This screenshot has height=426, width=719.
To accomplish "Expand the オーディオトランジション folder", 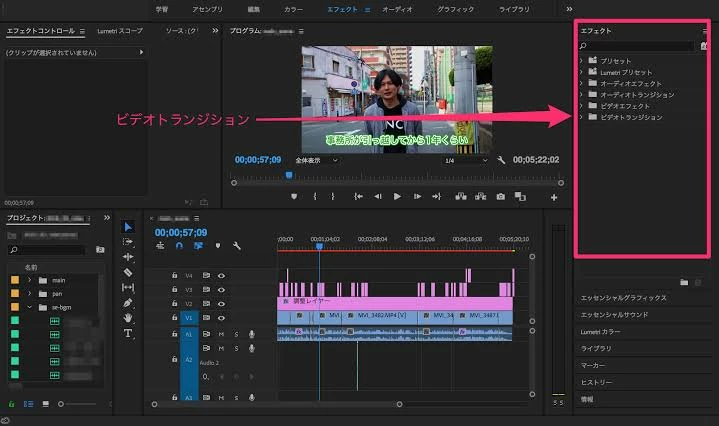I will point(581,94).
